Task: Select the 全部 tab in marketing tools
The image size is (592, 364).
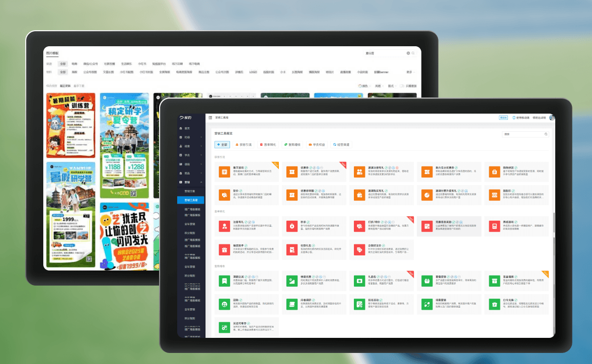Action: pyautogui.click(x=223, y=144)
